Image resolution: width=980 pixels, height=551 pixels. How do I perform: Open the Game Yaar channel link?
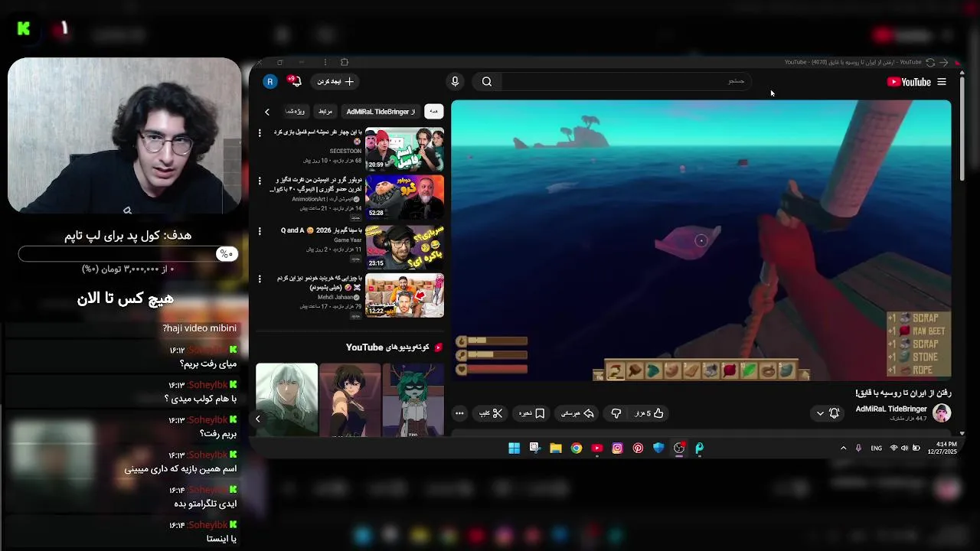[348, 240]
